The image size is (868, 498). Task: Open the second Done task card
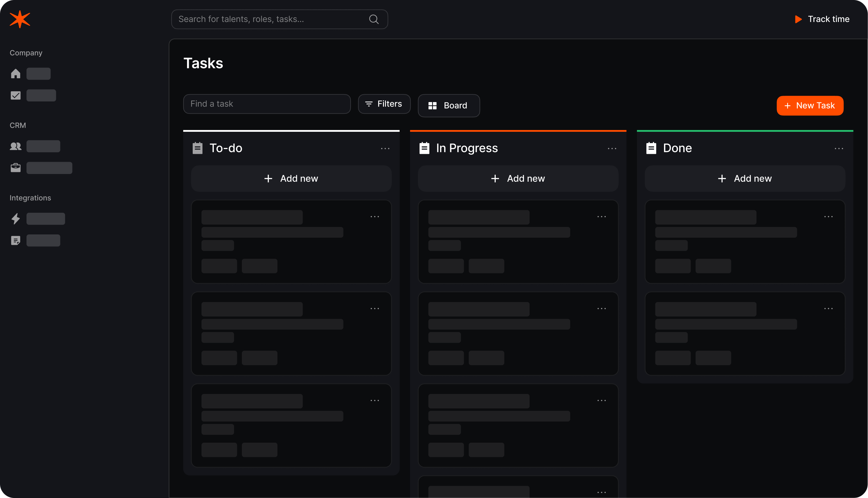click(745, 333)
